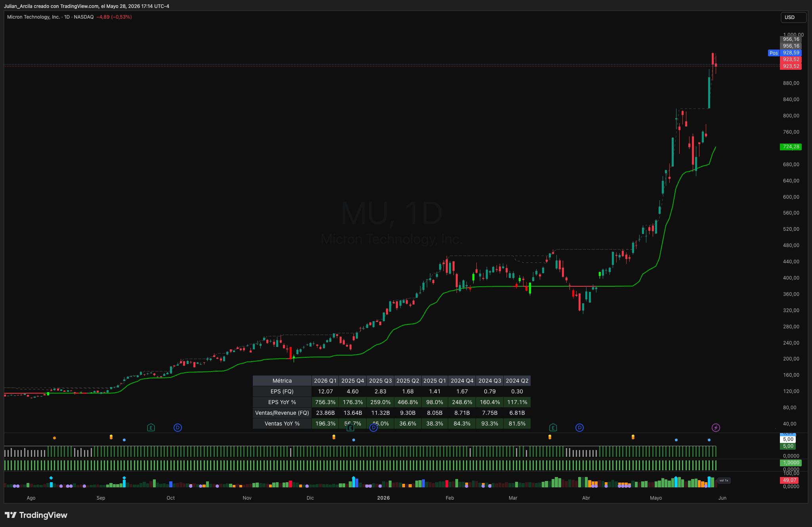Click the white 5,00 indicator label
Viewport: 812px width, 527px height.
click(x=788, y=439)
